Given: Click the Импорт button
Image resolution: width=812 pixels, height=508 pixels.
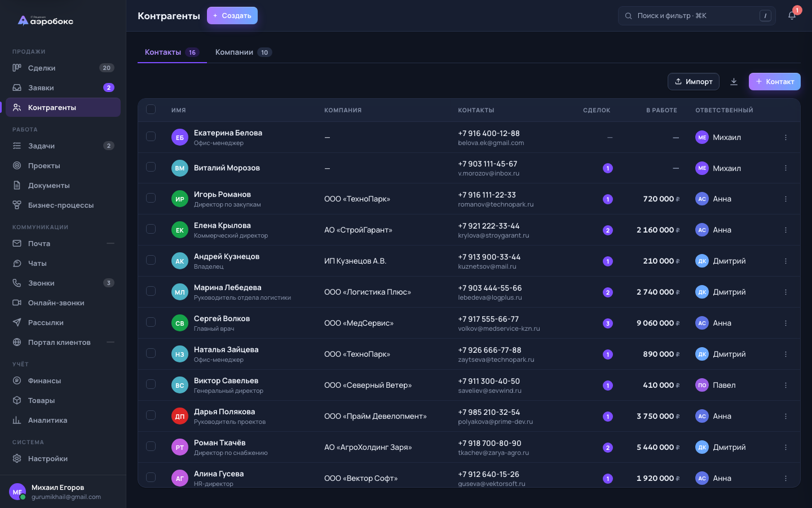Looking at the screenshot, I should pos(694,82).
